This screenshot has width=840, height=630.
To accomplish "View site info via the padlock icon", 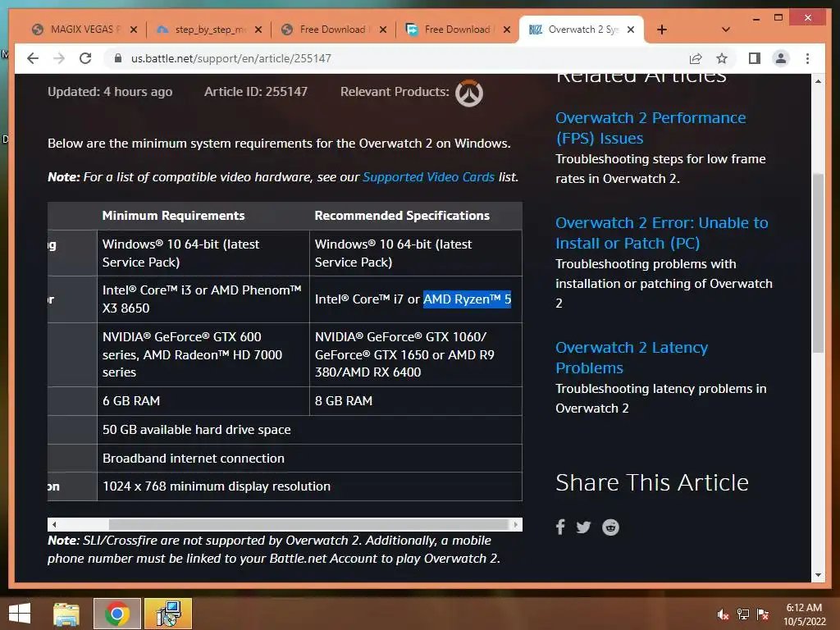I will pyautogui.click(x=118, y=58).
